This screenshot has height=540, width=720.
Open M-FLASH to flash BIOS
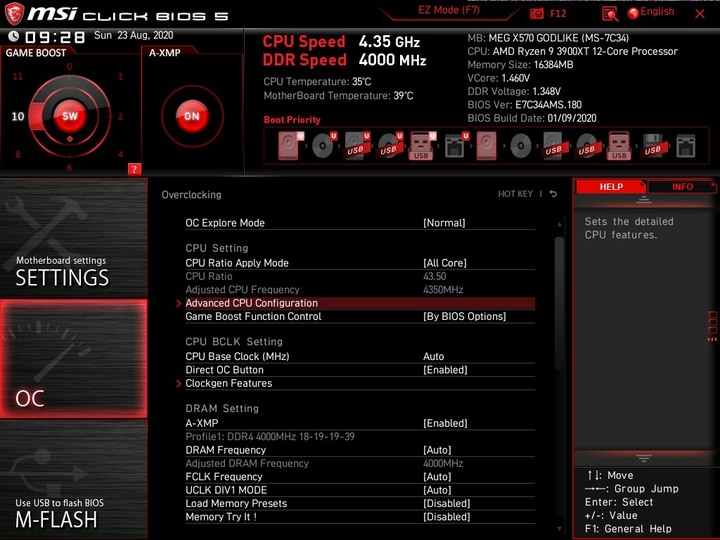pos(73,480)
